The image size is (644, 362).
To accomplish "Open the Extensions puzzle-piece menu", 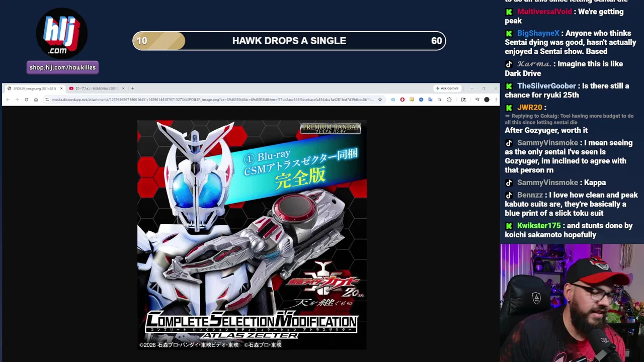I will pos(449,100).
